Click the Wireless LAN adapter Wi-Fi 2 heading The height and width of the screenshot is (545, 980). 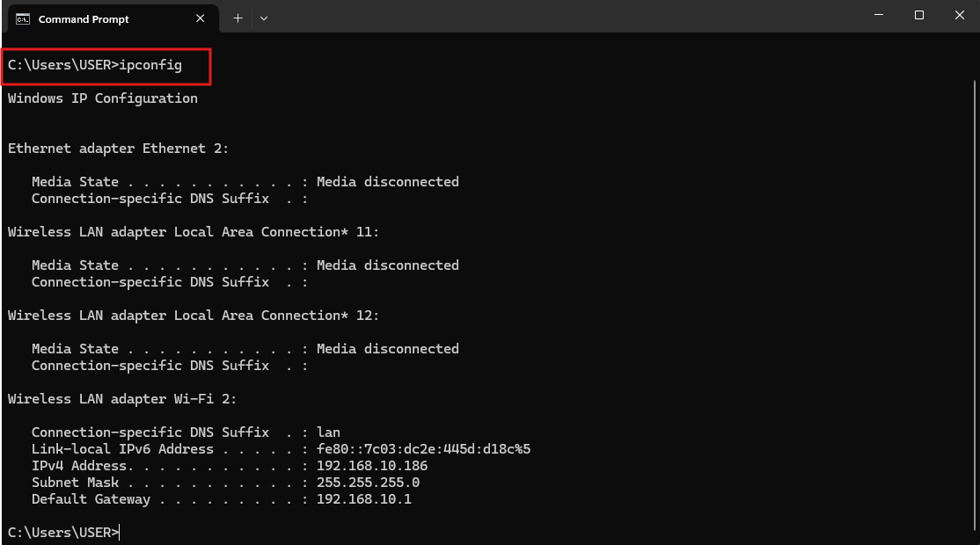coord(121,399)
